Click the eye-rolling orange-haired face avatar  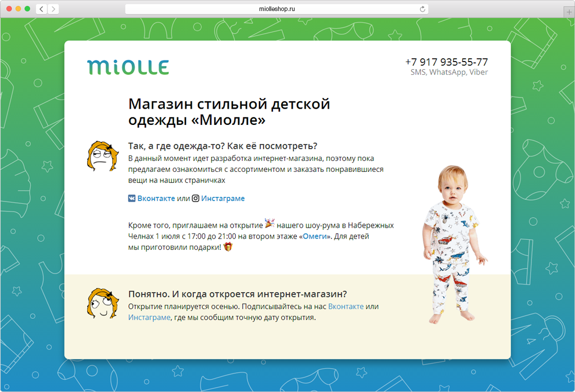(103, 304)
